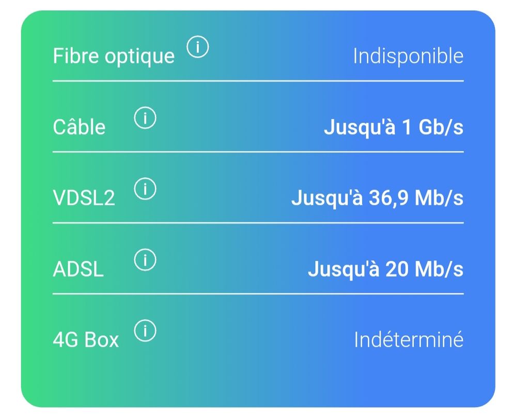Select the "Jusqu'à 1 Gb/s" speed value
Image resolution: width=516 pixels, height=420 pixels.
[393, 127]
